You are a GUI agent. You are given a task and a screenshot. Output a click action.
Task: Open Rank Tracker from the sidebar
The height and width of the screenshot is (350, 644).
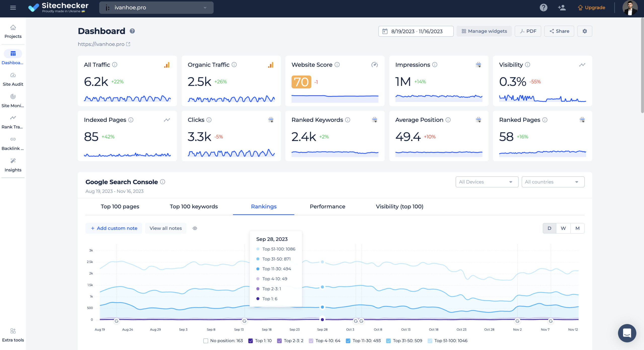point(13,118)
